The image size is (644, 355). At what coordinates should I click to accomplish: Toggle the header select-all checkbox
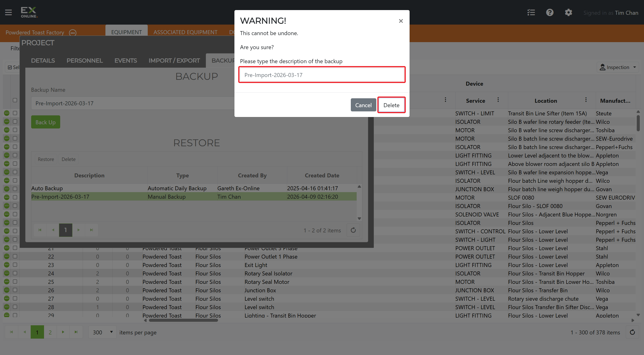pos(15,100)
